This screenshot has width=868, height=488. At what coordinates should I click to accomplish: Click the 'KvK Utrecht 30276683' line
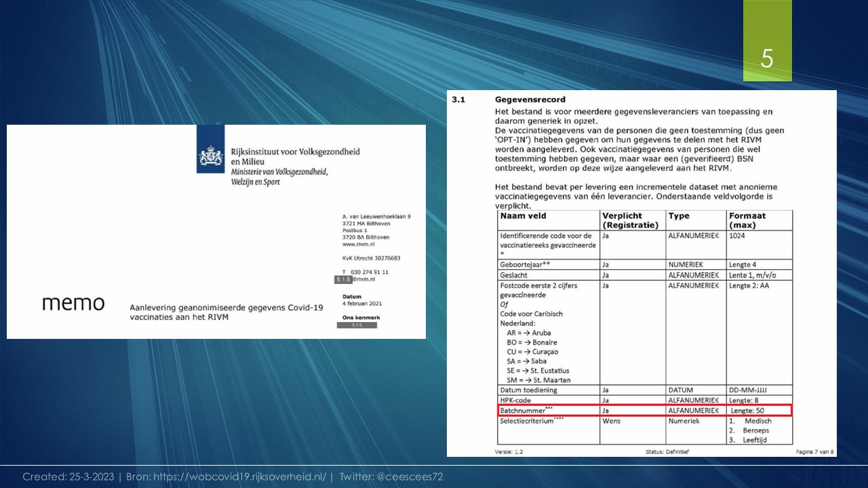pyautogui.click(x=372, y=258)
